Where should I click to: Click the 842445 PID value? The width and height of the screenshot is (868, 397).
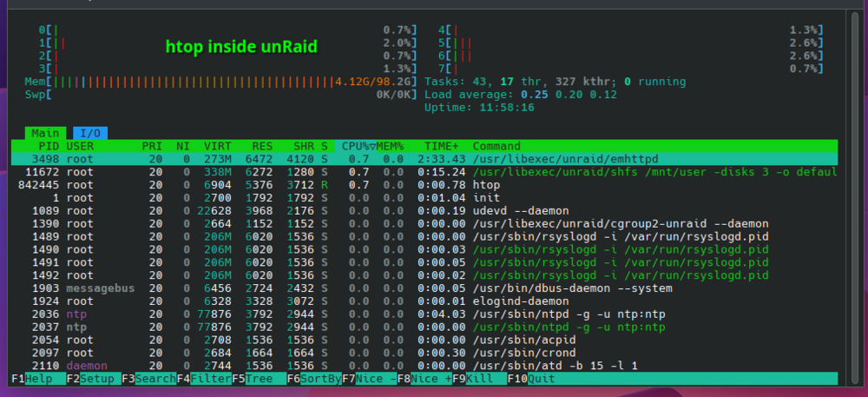[39, 185]
